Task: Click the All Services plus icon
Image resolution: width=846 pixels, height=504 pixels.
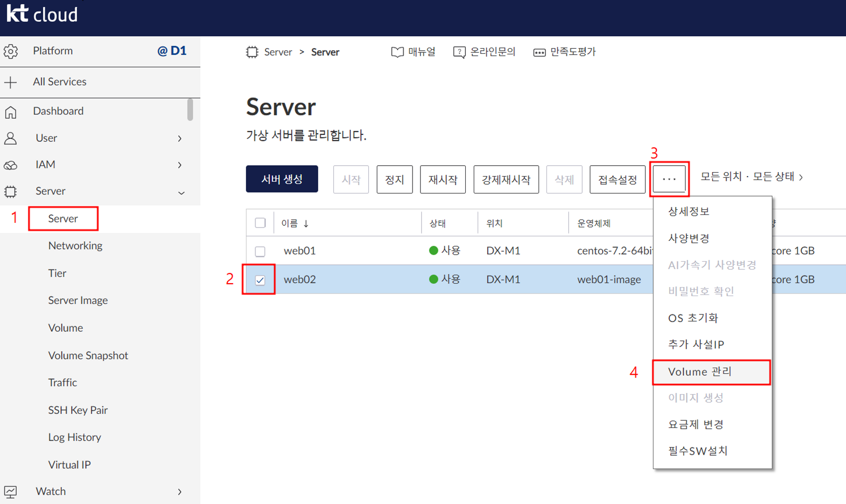Action: click(11, 82)
